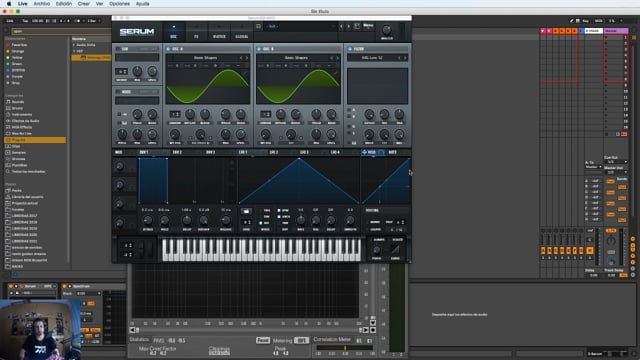
Task: Open OSC B wavetable editor pencil
Action: (336, 73)
